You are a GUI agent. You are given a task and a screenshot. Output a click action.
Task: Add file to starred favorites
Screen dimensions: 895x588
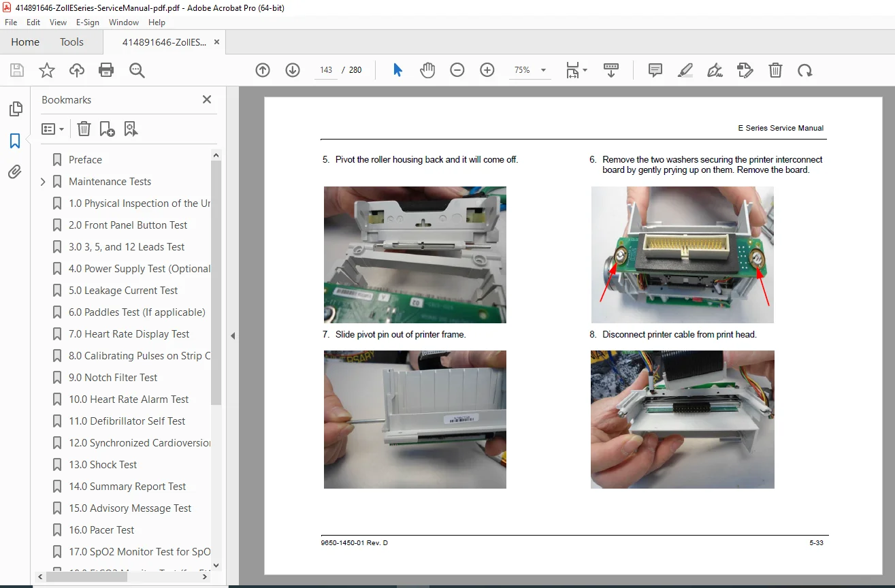coord(46,70)
